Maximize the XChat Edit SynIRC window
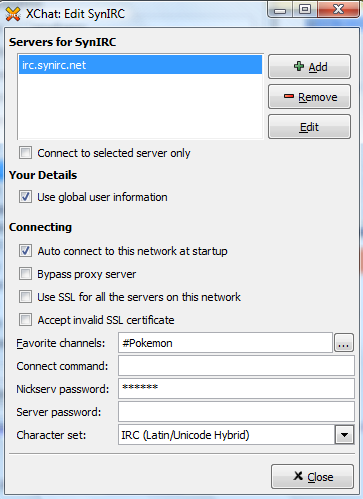The width and height of the screenshot is (363, 499). coord(305,10)
